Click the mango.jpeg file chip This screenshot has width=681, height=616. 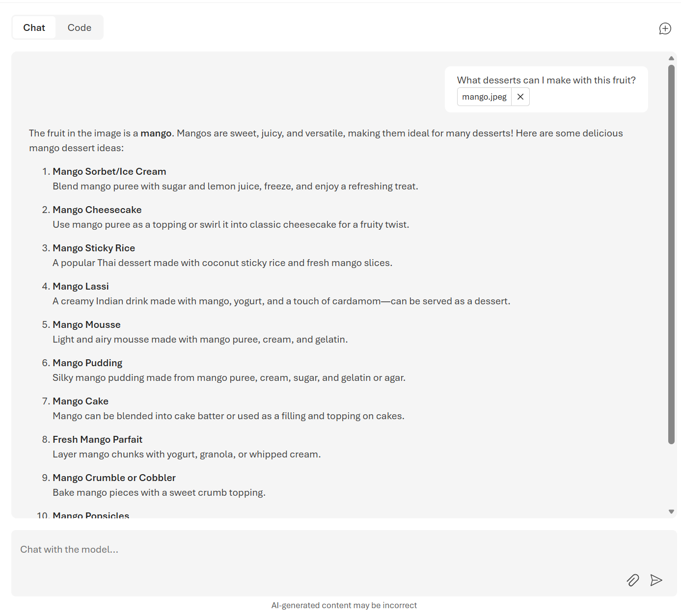pyautogui.click(x=484, y=97)
